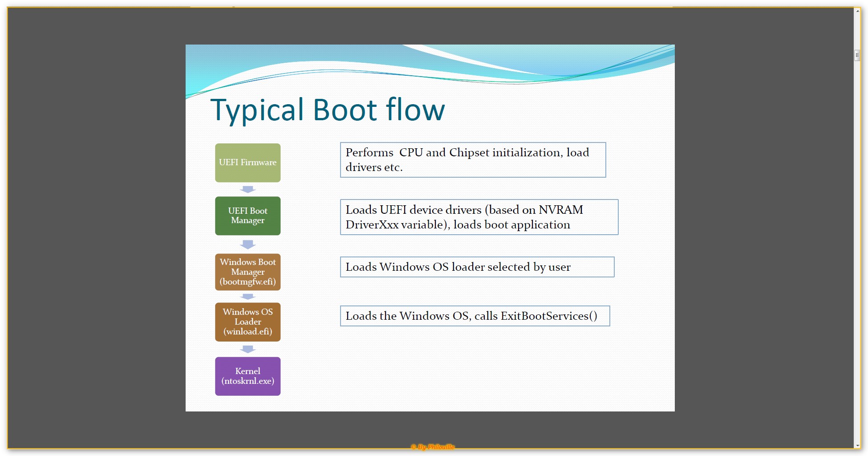Select the Windows Boot Manager (bootmgfw.efi) box
The height and width of the screenshot is (456, 868).
pos(247,272)
